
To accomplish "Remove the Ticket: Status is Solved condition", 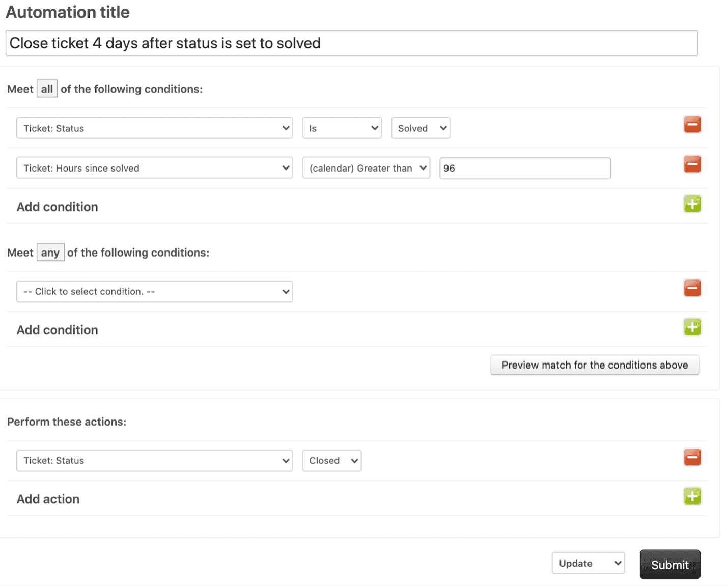I will (692, 125).
